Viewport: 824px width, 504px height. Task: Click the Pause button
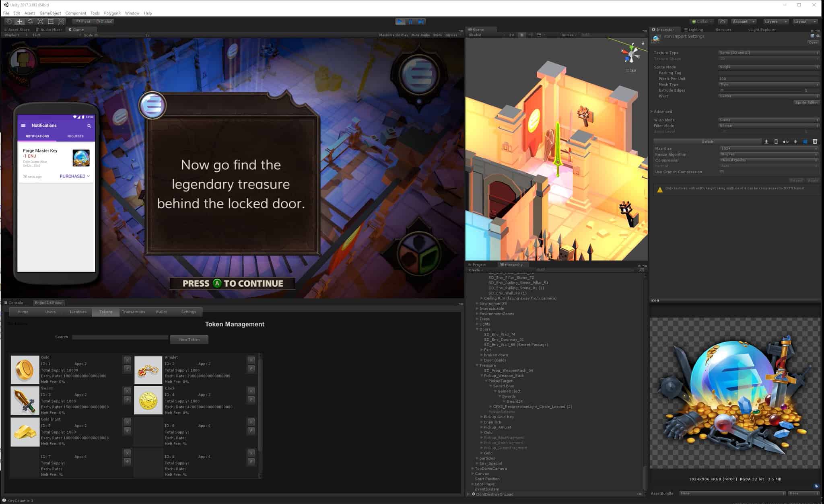(410, 22)
